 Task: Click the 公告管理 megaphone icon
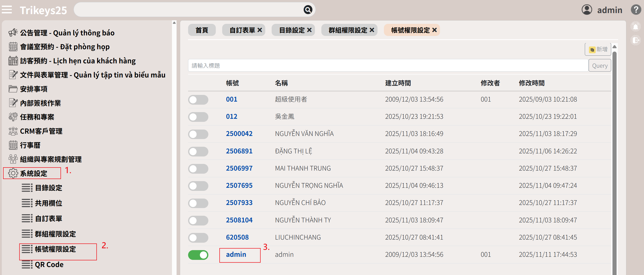point(13,33)
